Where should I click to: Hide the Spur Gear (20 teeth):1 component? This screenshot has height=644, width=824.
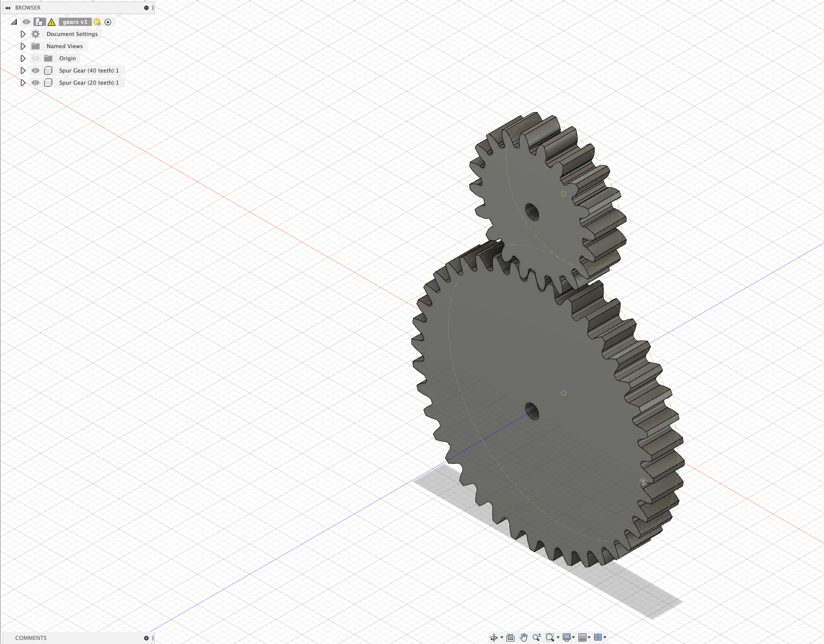coord(36,83)
